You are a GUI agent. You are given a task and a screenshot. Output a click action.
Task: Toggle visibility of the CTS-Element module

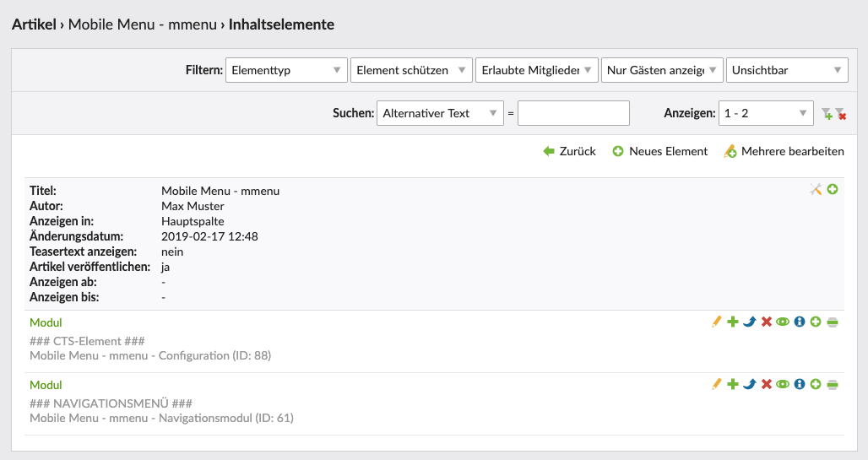(x=783, y=322)
